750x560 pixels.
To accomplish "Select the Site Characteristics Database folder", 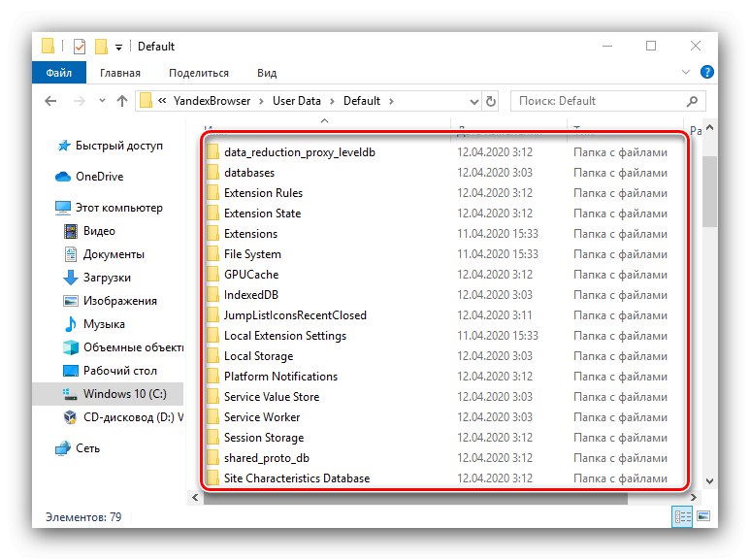I will tap(297, 478).
